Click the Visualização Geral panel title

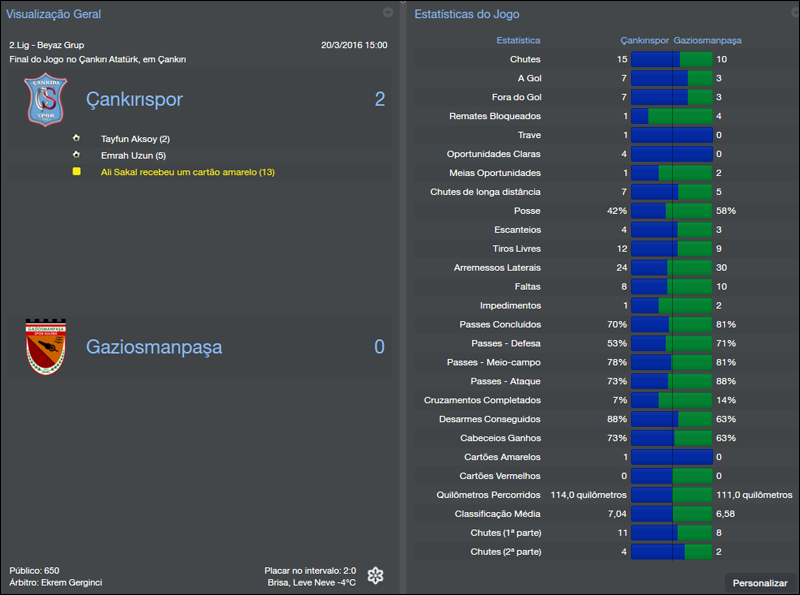point(53,15)
